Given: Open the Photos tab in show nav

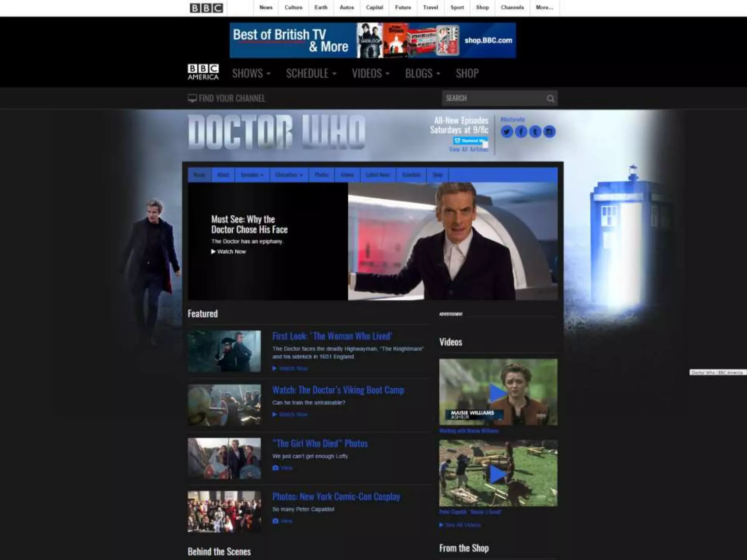Looking at the screenshot, I should (x=321, y=175).
